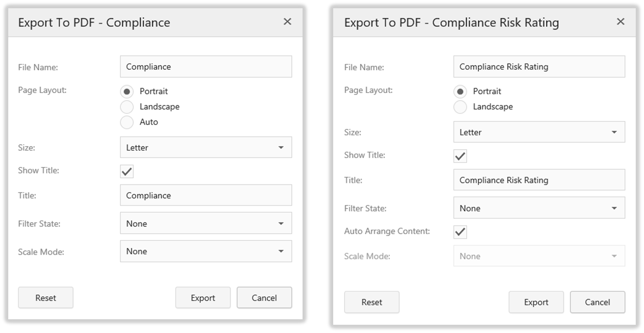Uncheck Auto Arrange Content checkbox
The height and width of the screenshot is (333, 644).
click(460, 232)
